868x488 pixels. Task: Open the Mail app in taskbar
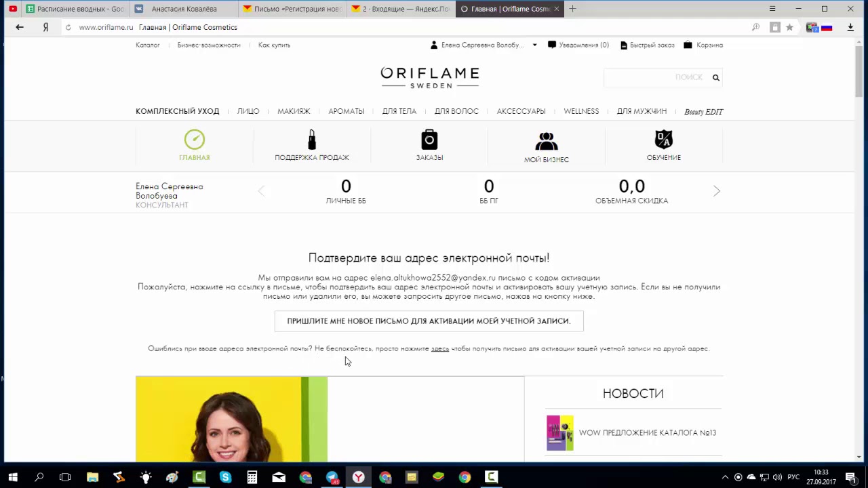point(279,477)
